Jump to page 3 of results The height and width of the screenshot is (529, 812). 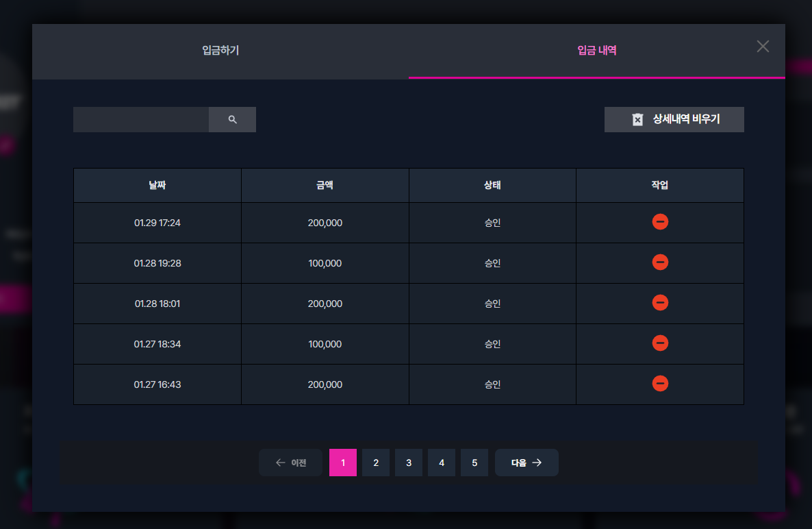click(x=409, y=463)
